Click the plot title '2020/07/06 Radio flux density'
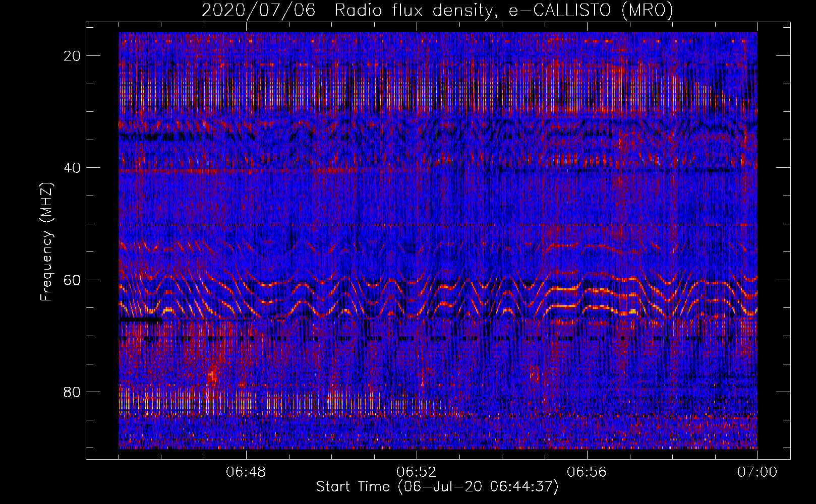The image size is (816, 504). coord(437,11)
